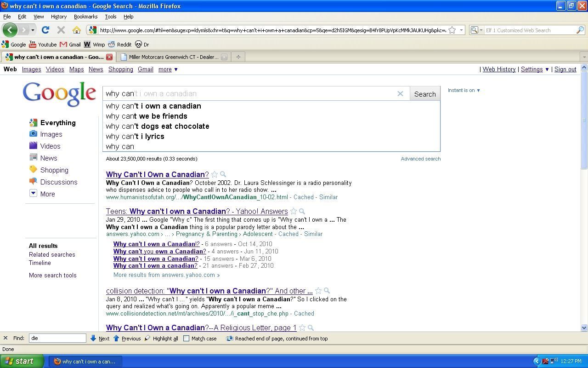Open the Reddit bookmark
The image size is (588, 368).
click(120, 45)
